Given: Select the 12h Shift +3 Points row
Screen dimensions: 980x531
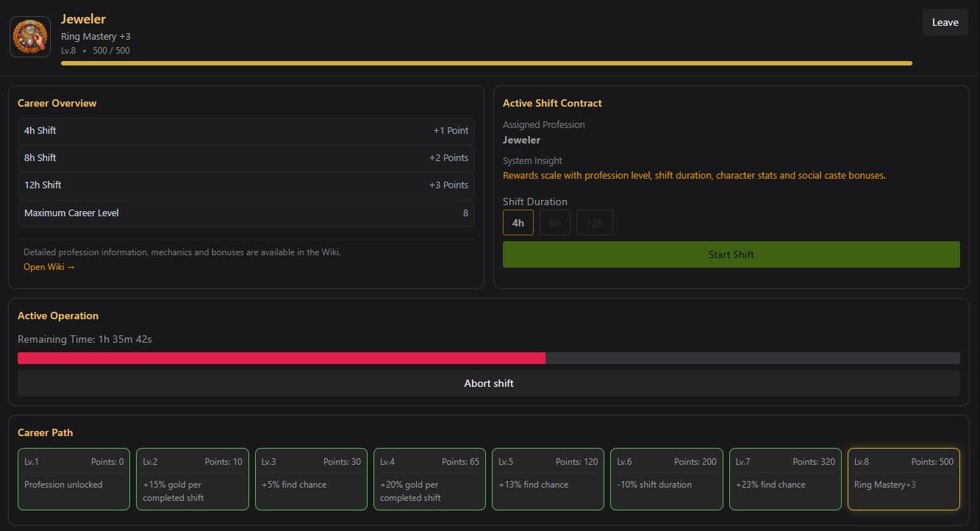Looking at the screenshot, I should tap(246, 185).
